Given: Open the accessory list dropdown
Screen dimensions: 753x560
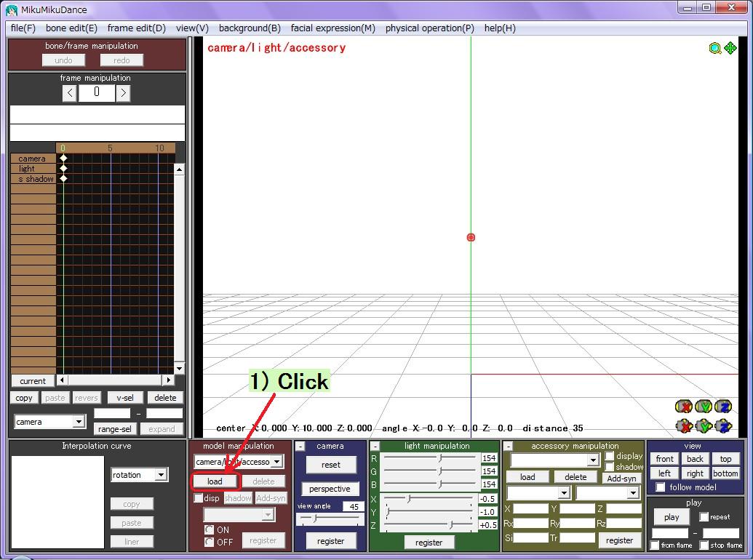Looking at the screenshot, I should tap(594, 460).
